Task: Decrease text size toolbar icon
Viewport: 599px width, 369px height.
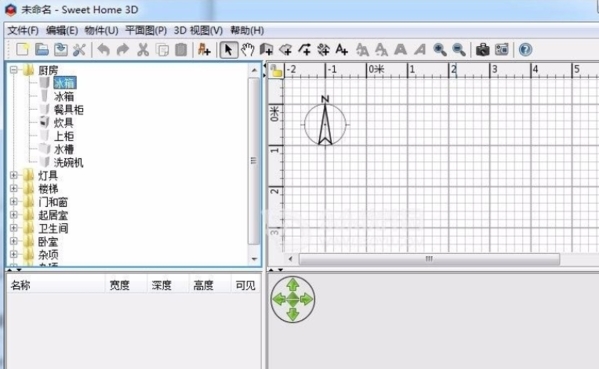Action: coord(381,50)
